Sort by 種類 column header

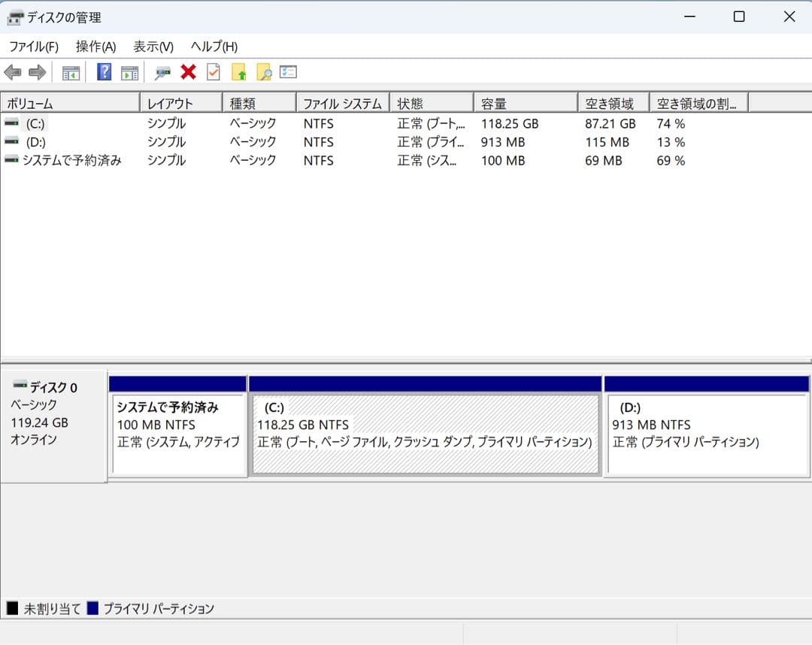coord(259,103)
